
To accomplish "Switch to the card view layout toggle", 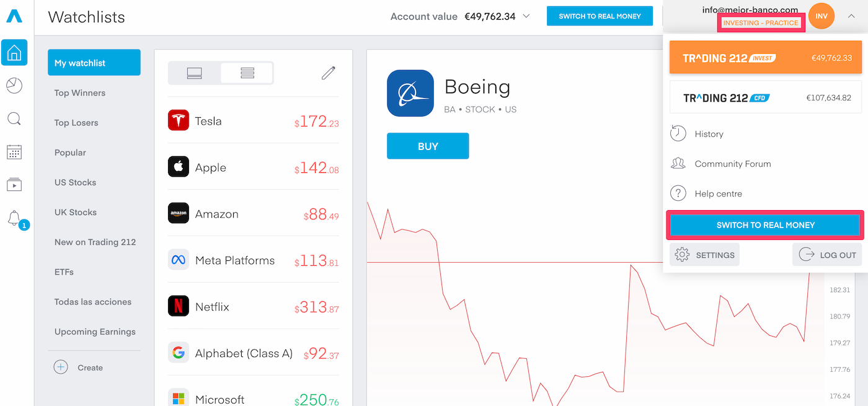I will (195, 73).
